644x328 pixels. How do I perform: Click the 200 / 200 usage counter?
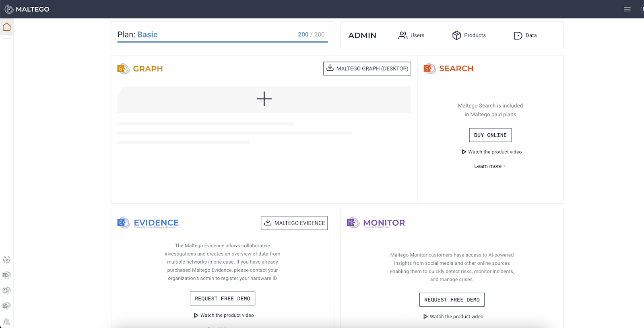[x=311, y=35]
